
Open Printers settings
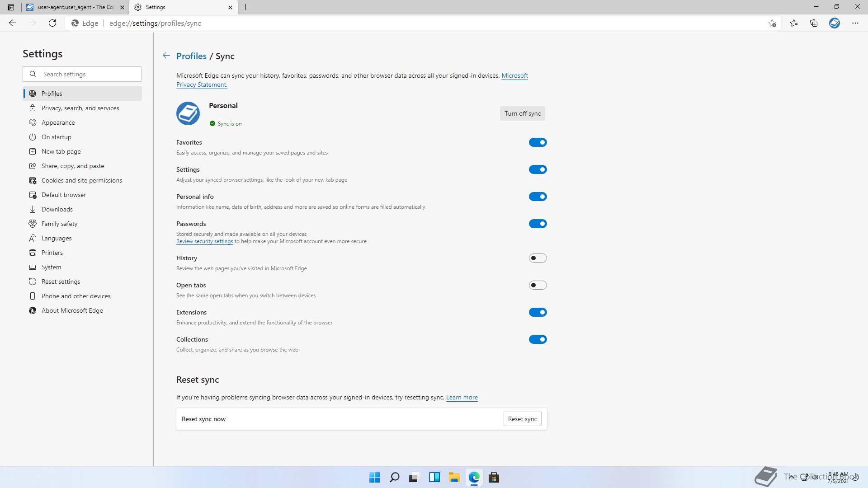coord(82,253)
